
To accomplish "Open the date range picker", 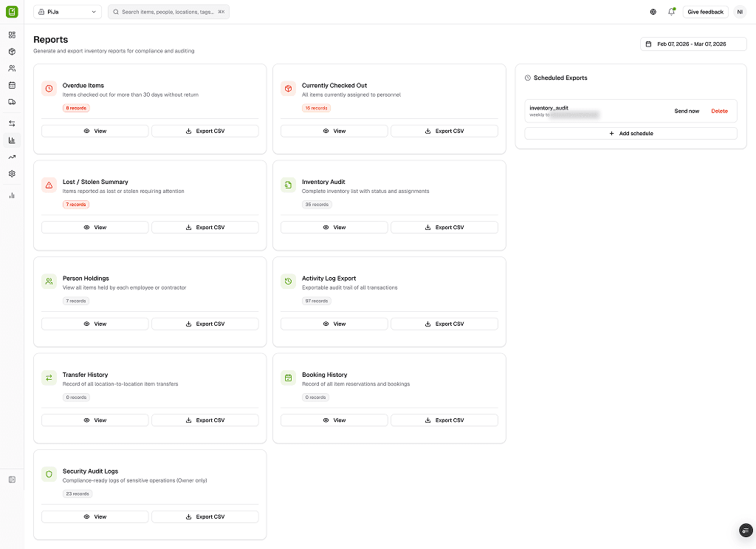I will 693,44.
